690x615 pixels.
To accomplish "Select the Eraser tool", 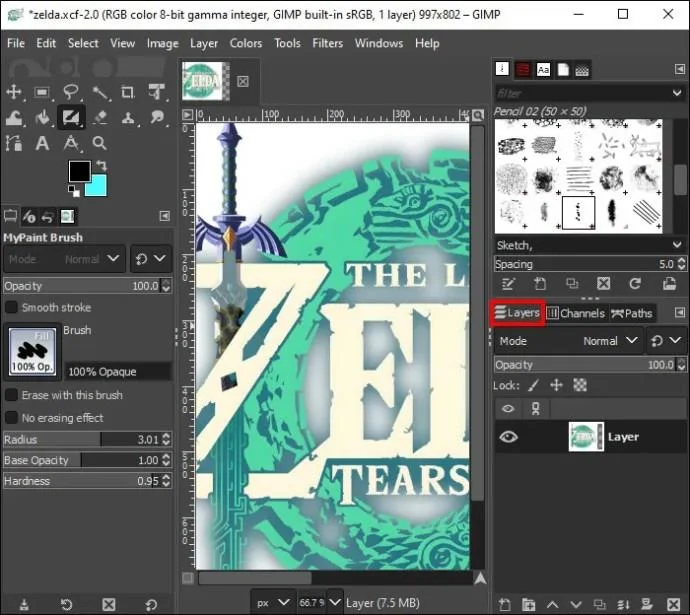I will 100,117.
